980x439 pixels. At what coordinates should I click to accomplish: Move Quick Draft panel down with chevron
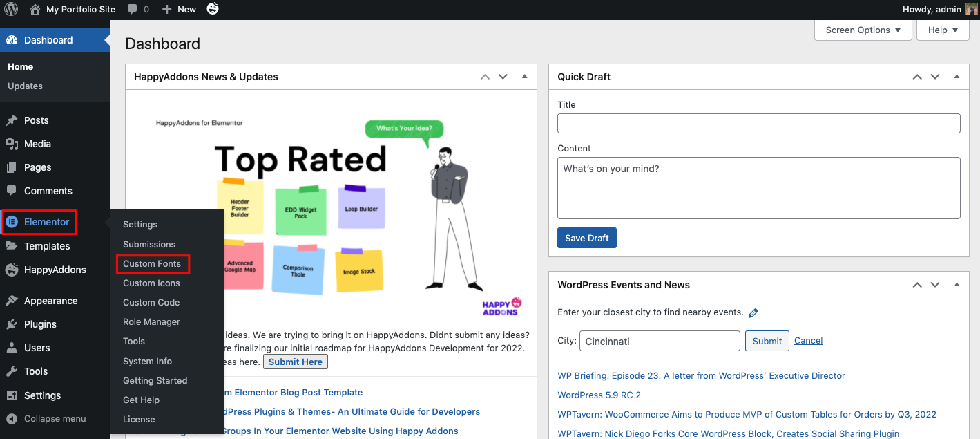click(x=935, y=77)
